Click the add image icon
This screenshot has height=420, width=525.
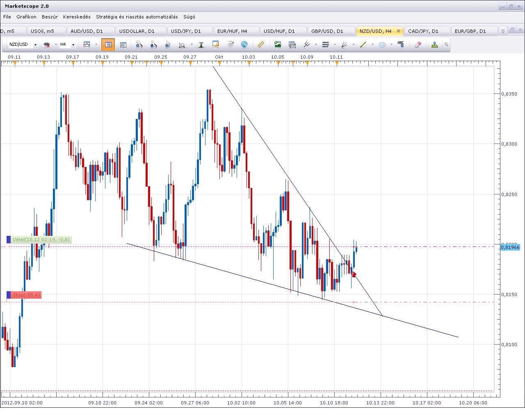point(278,44)
